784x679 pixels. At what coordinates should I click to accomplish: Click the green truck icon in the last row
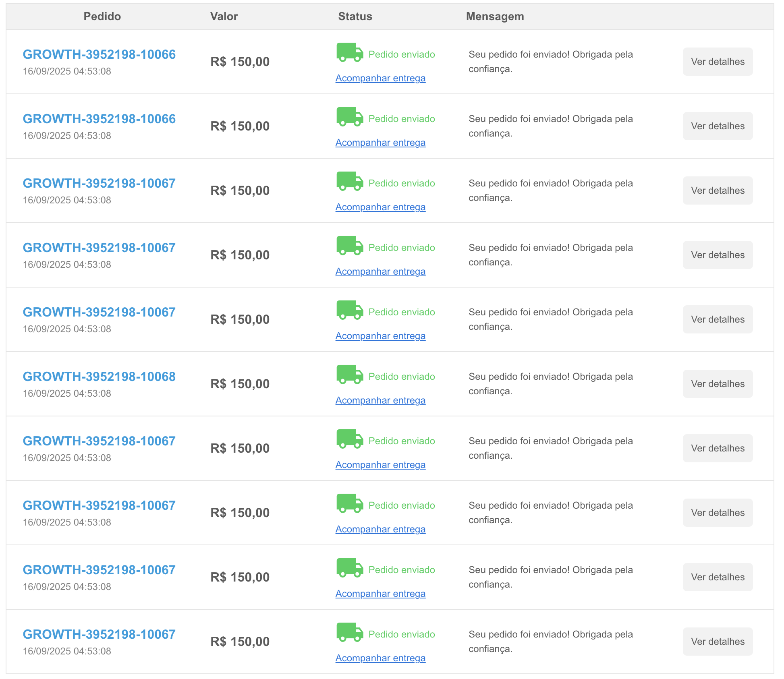pyautogui.click(x=349, y=632)
